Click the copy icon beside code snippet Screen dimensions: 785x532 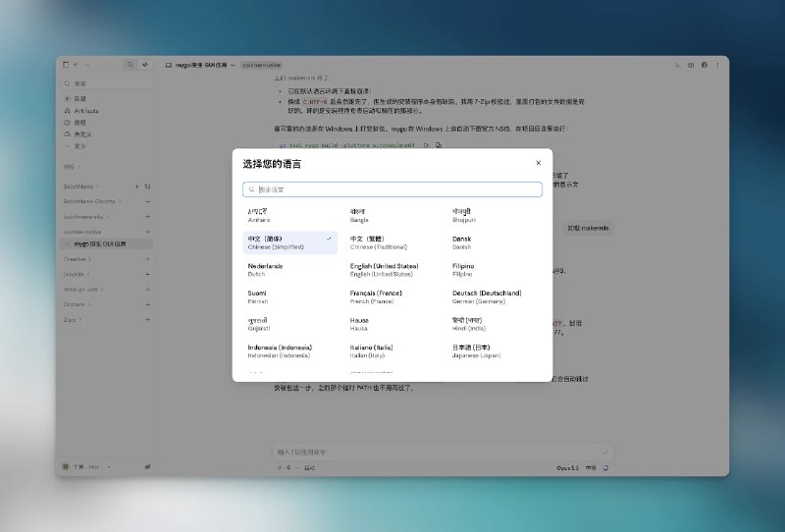click(x=439, y=145)
